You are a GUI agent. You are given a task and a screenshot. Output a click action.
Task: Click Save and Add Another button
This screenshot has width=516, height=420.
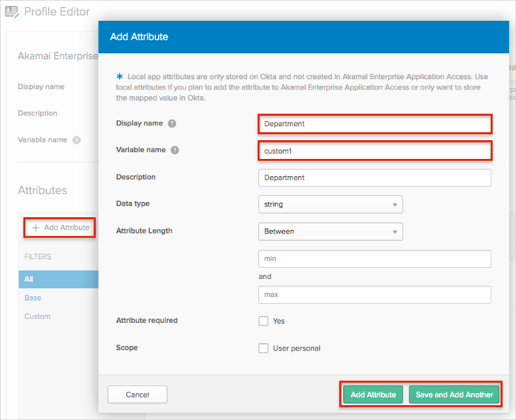click(454, 395)
